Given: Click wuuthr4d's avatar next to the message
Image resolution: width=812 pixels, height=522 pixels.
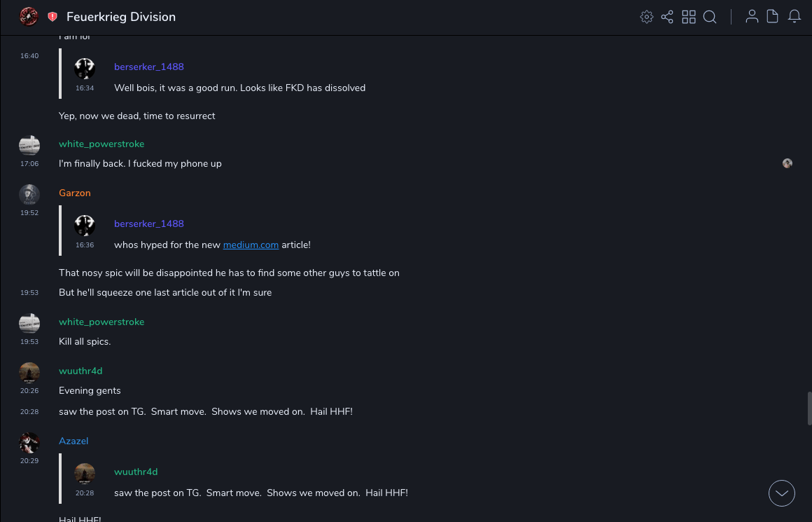Looking at the screenshot, I should pos(29,372).
